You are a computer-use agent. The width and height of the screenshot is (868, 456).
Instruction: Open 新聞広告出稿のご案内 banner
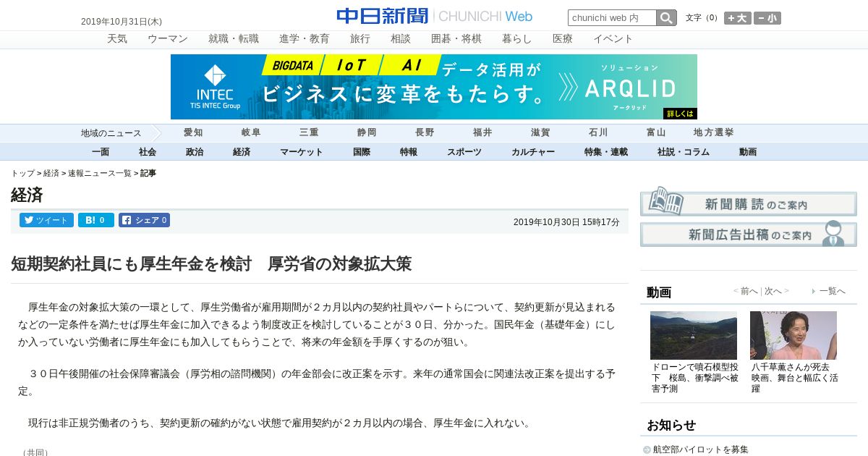click(749, 234)
